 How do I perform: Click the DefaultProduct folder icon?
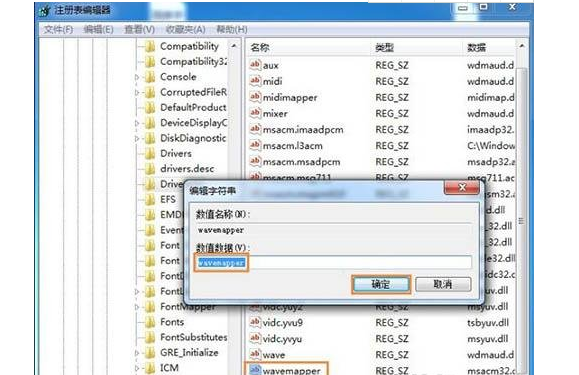[150, 108]
